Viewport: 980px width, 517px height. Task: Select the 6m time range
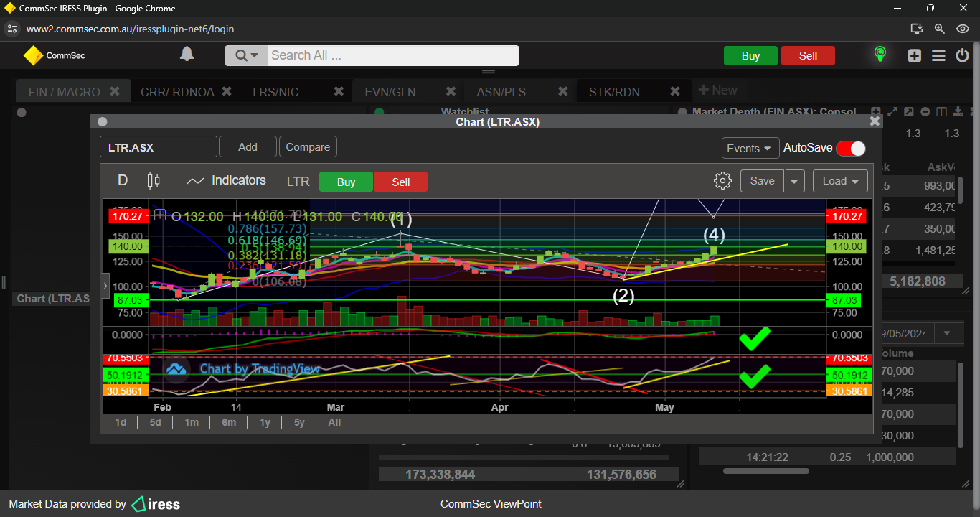click(x=229, y=422)
